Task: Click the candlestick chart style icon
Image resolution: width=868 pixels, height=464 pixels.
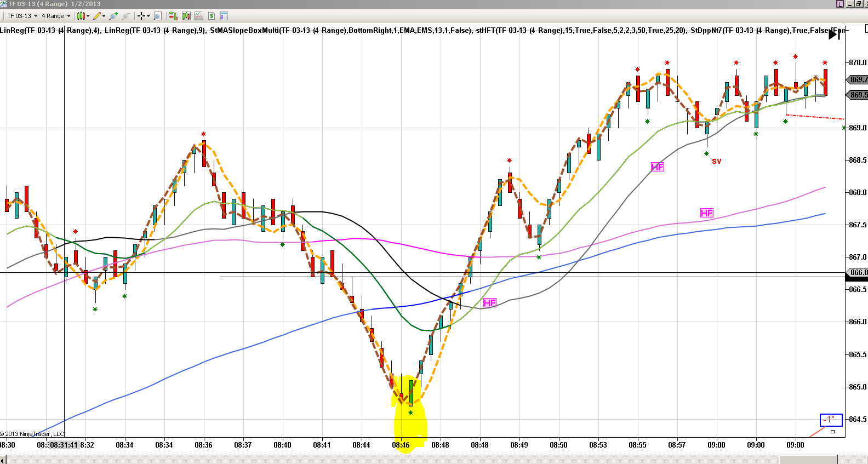Action: click(81, 16)
